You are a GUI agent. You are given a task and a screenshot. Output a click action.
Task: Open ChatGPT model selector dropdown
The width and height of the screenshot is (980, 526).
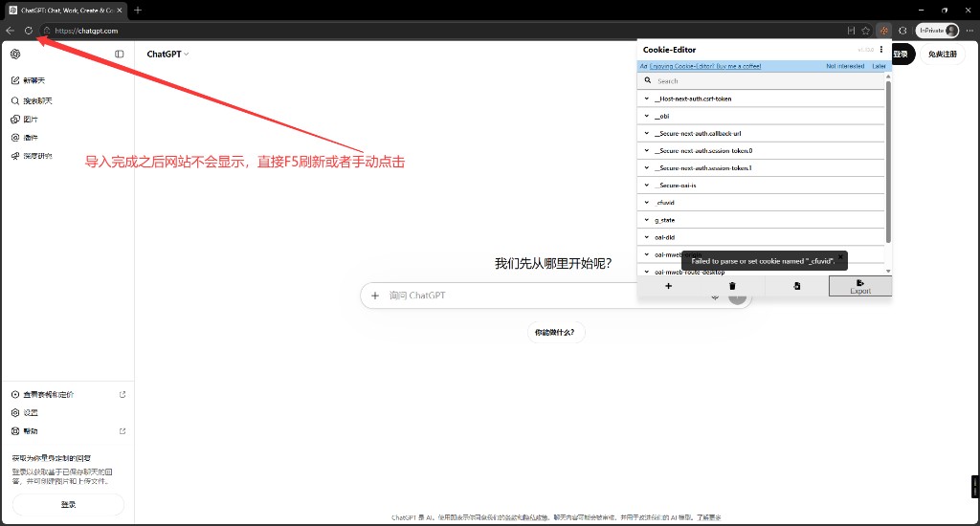(x=167, y=54)
